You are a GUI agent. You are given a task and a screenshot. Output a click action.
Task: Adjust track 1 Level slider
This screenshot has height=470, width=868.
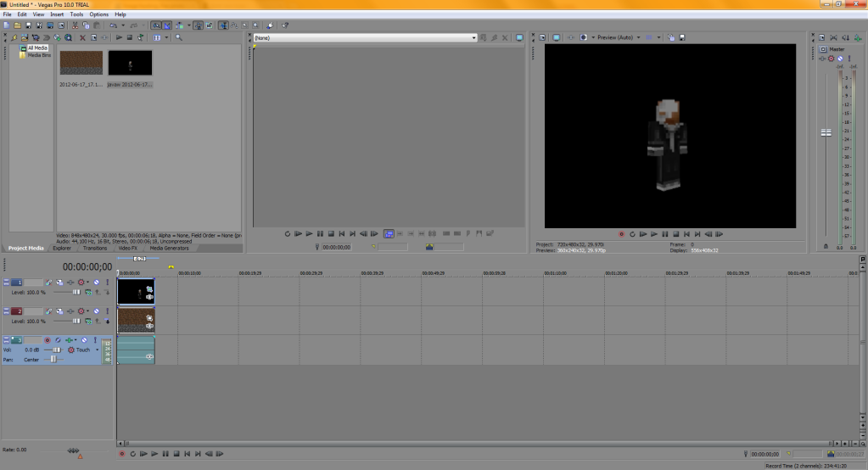[x=76, y=293]
